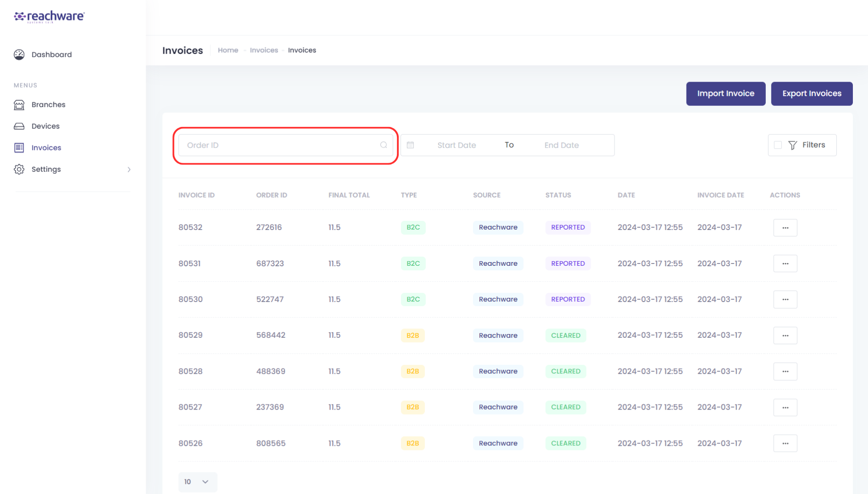Focus the Order ID search field

pyautogui.click(x=285, y=145)
